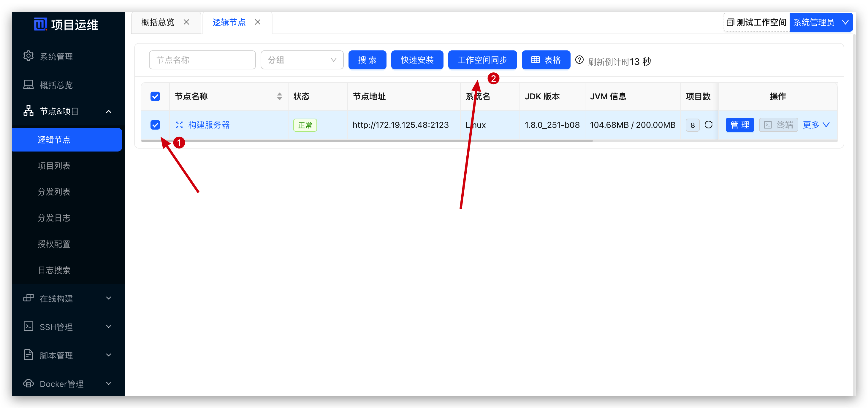
Task: Open 概括总览 monitor item in sidebar
Action: pos(56,85)
